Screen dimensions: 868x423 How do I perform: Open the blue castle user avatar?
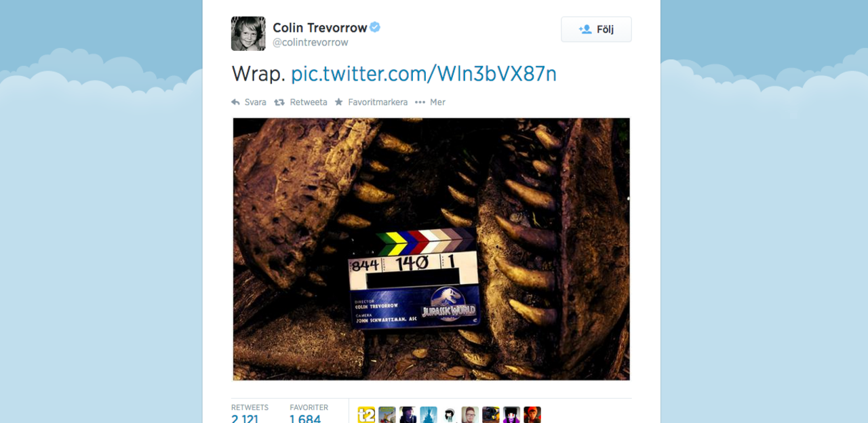click(x=429, y=415)
